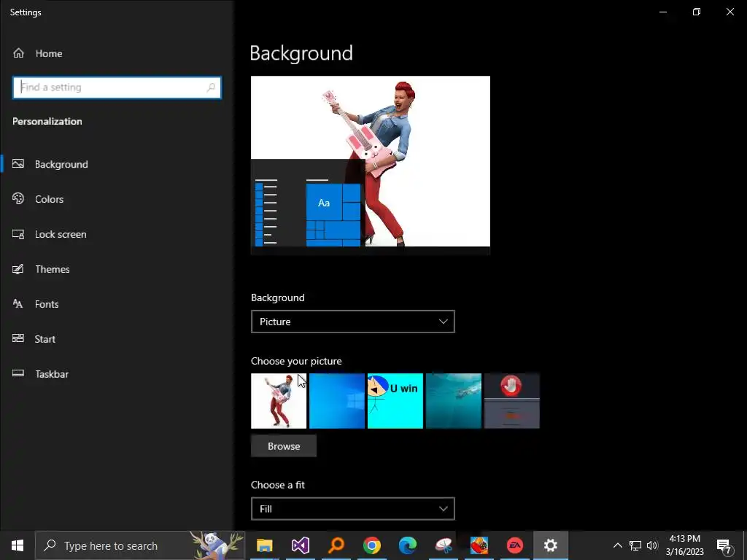Select the Windows blue default wallpaper thumbnail

(337, 401)
